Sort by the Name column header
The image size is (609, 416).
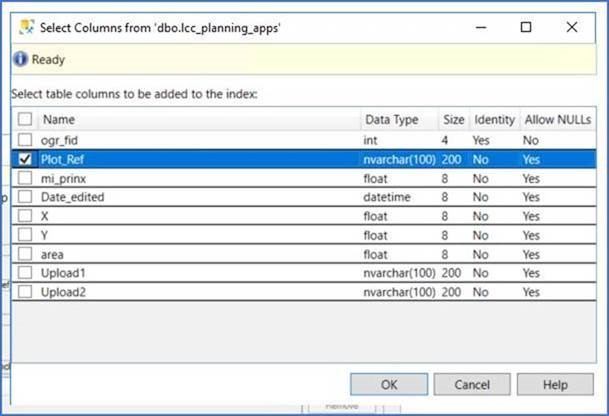coord(199,119)
